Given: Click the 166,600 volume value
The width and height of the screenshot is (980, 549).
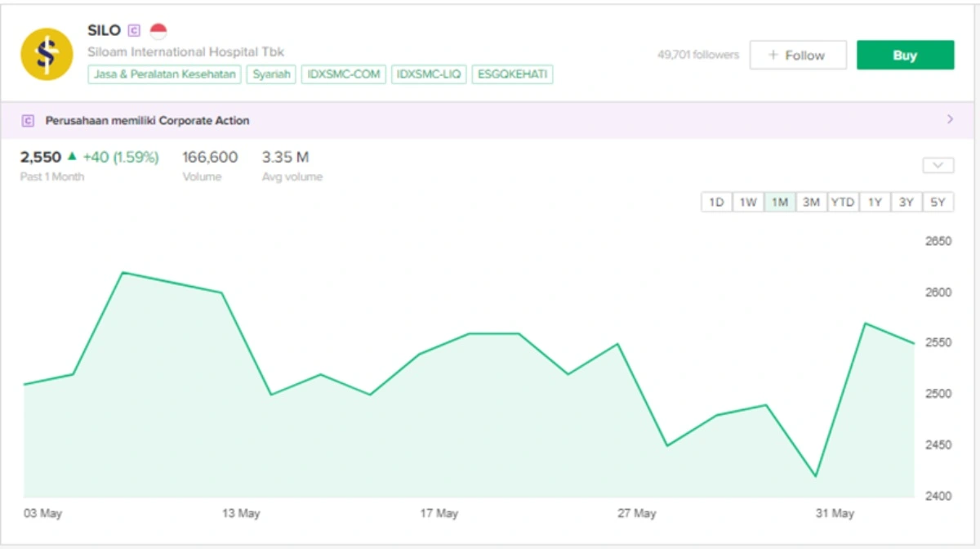Looking at the screenshot, I should click(210, 157).
